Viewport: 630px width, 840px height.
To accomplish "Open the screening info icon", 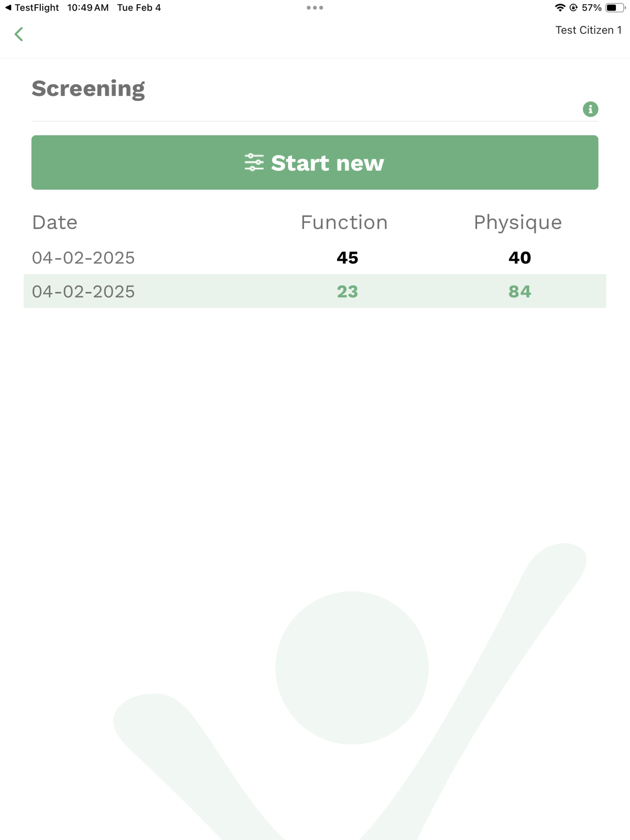I will click(x=590, y=109).
